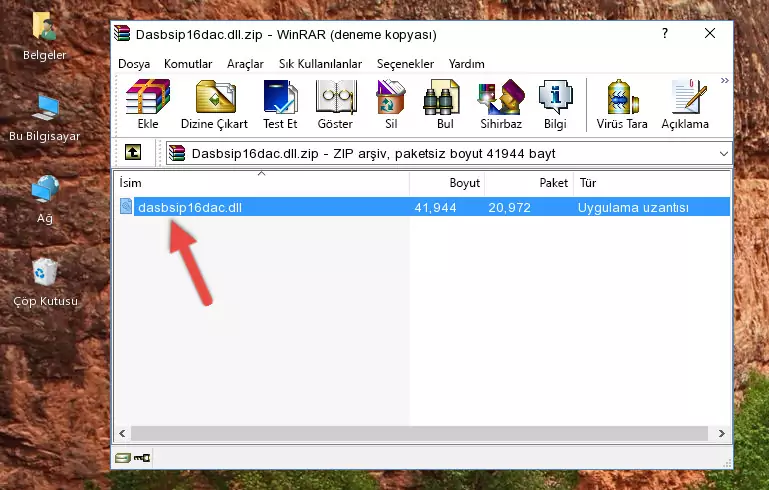
Task: Click the Sil delete icon
Action: [x=391, y=104]
